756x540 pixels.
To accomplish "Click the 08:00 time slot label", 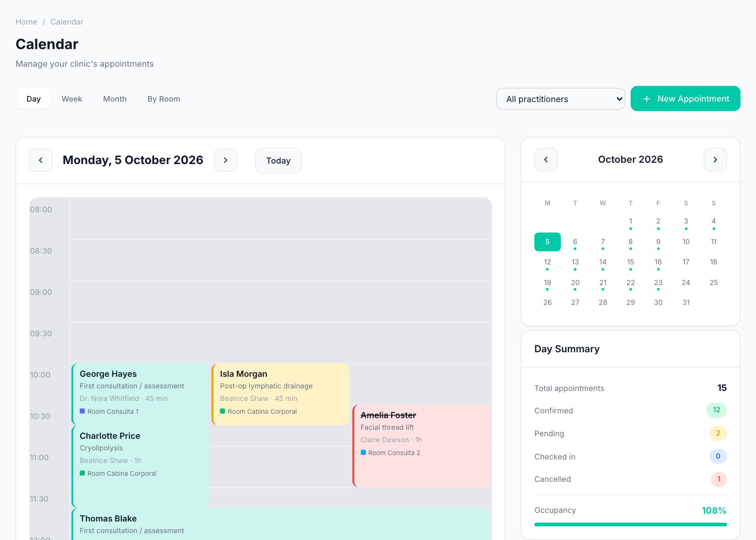I will pyautogui.click(x=41, y=210).
